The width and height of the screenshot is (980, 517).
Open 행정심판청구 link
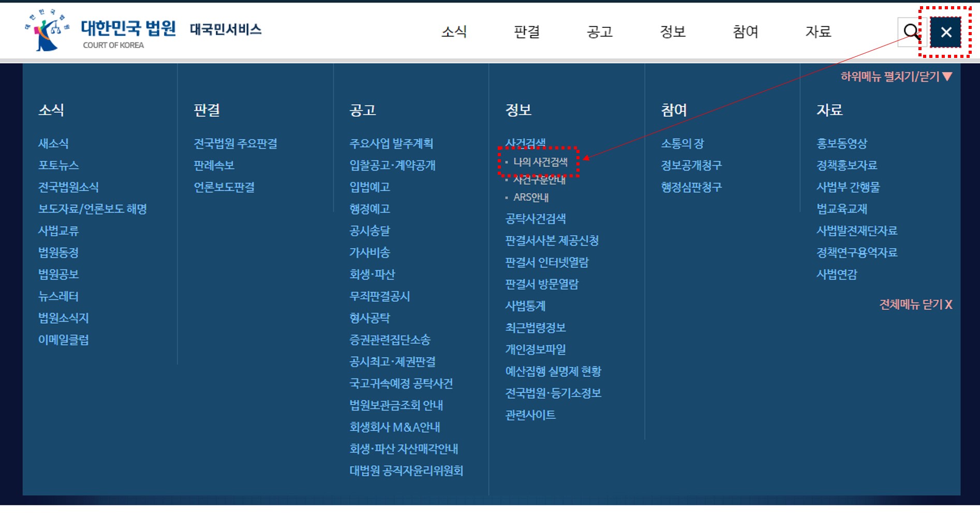691,187
